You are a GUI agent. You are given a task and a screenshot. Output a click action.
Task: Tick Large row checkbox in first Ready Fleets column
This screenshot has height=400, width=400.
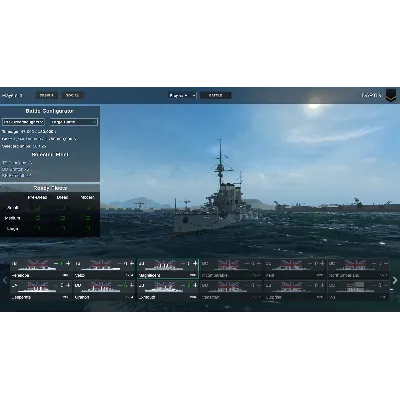[38, 228]
